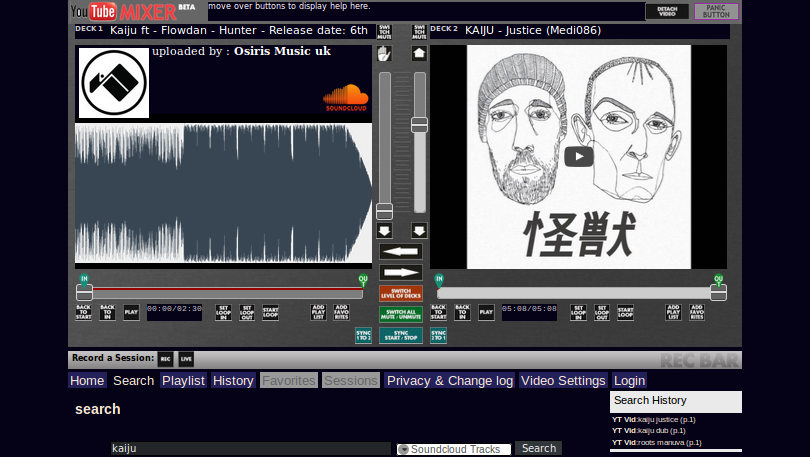Click Deck 1 track position slider handle
Viewport: 810px width, 457px height.
tap(84, 293)
